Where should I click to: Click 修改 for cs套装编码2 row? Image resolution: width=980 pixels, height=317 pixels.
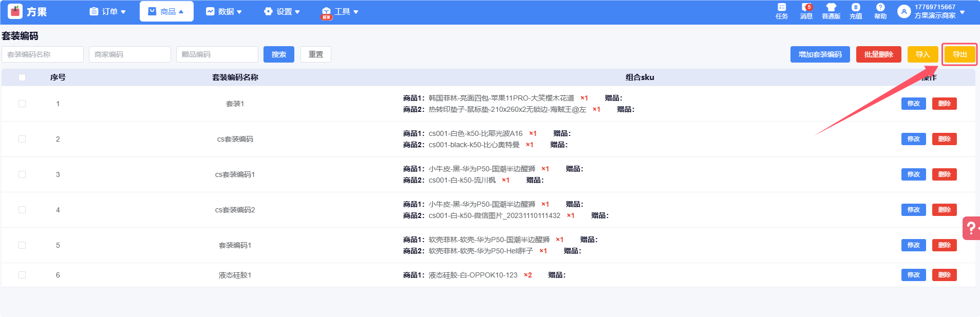pyautogui.click(x=914, y=210)
